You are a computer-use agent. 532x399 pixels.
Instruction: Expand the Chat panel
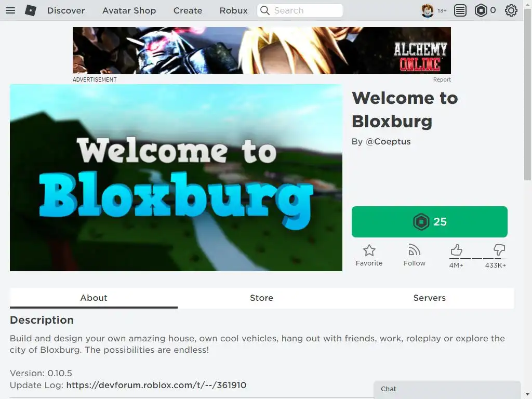pos(447,390)
